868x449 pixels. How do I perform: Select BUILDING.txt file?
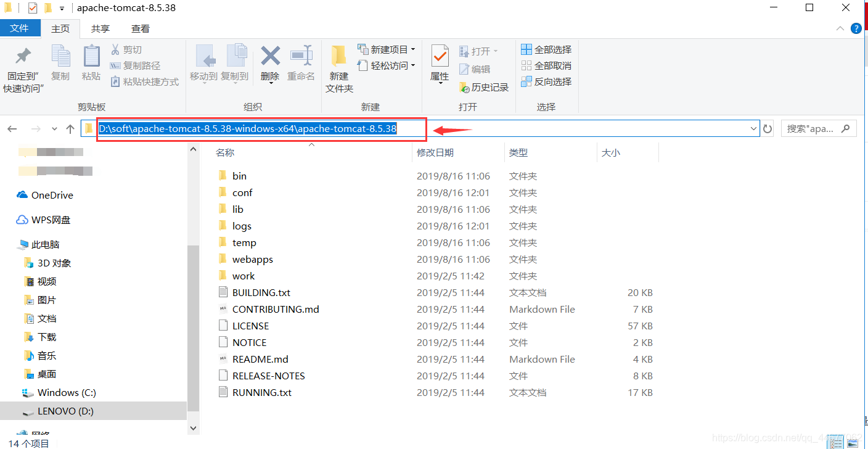pyautogui.click(x=261, y=292)
